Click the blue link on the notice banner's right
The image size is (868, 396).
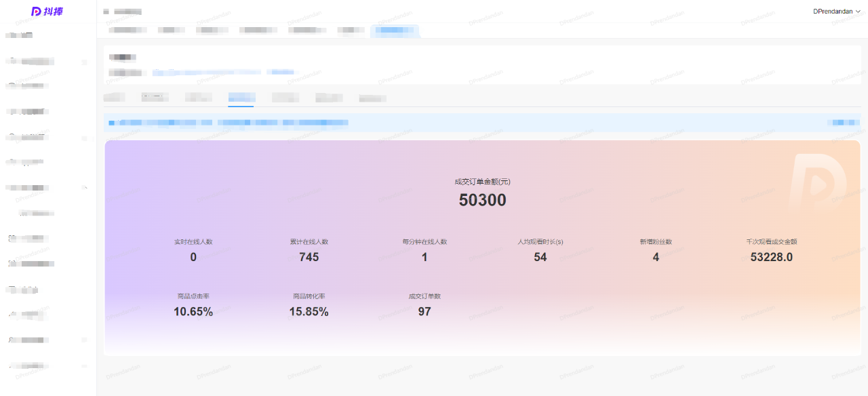coord(846,123)
